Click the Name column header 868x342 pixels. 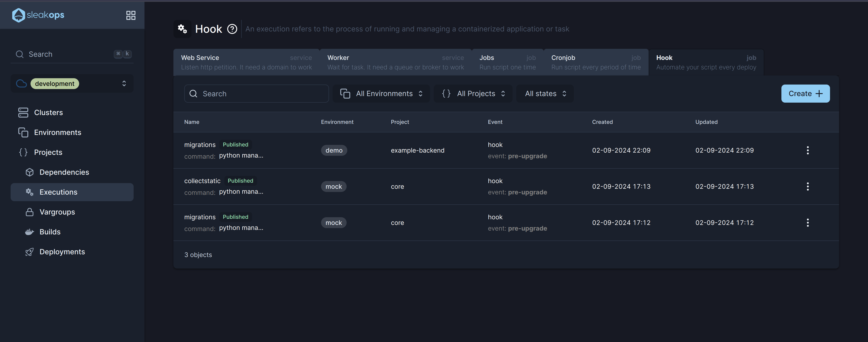[x=192, y=122]
